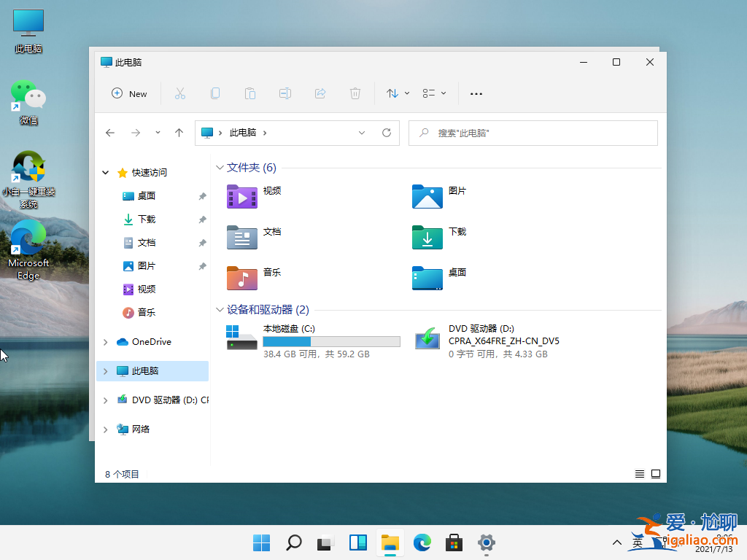Expand 网络 in the navigation pane

(x=105, y=429)
